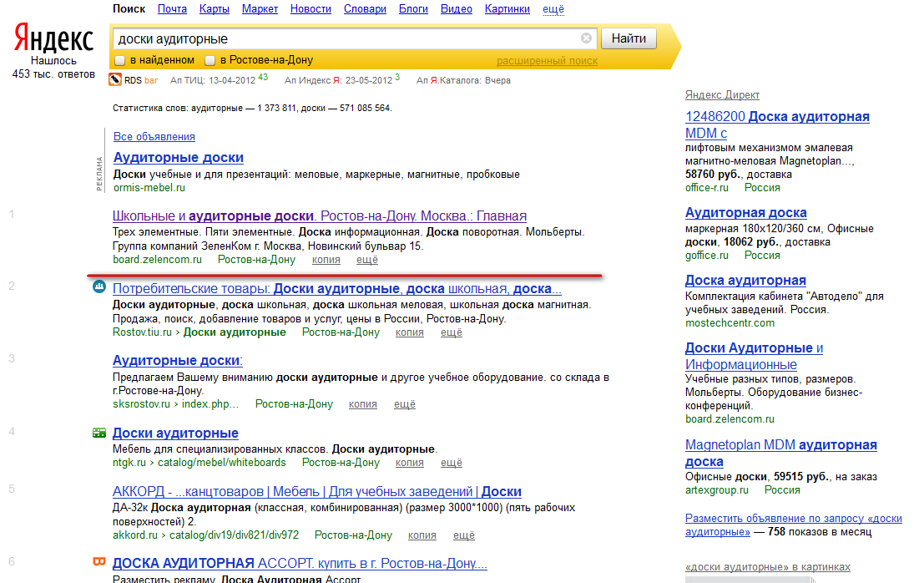
Task: Open the Почта service tab
Action: tap(172, 9)
